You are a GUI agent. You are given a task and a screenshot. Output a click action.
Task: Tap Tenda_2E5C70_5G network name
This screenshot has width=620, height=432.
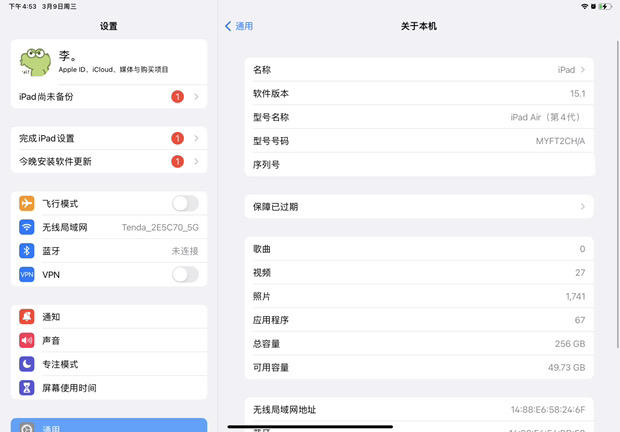click(160, 227)
